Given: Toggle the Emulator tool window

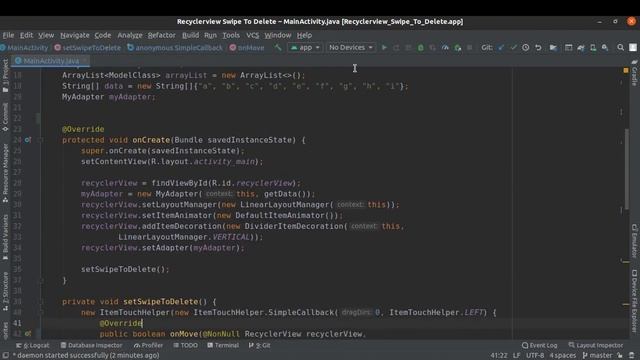Looking at the screenshot, I should click(x=634, y=241).
